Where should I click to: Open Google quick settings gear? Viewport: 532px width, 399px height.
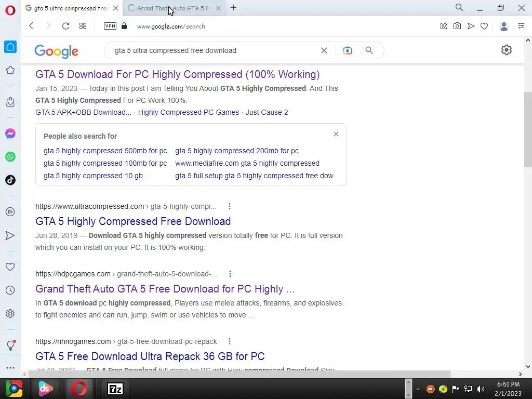click(506, 50)
